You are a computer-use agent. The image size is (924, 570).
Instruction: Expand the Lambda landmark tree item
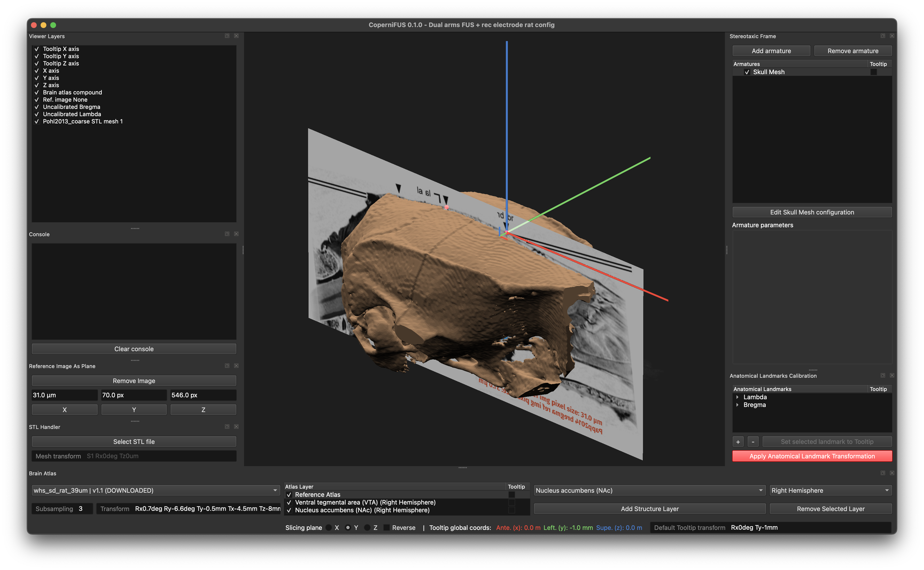[x=737, y=397]
